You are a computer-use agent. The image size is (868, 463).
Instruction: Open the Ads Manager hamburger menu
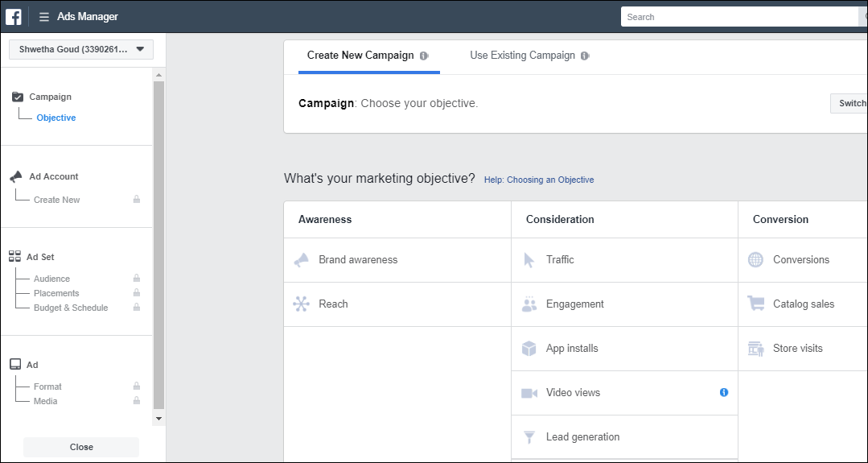[x=44, y=17]
